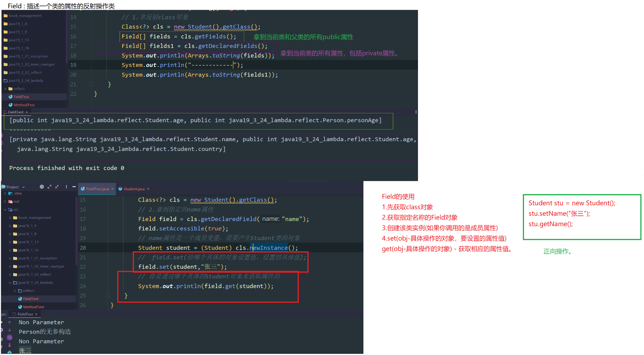Expand java19_1_4 folder in lower tree
Viewport: 644px width, 355px height.
click(10, 226)
